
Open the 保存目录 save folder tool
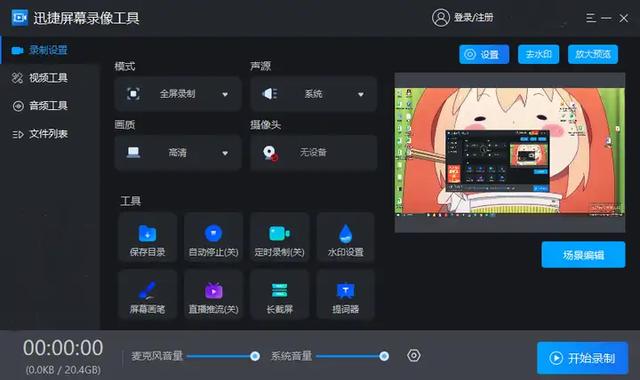point(147,237)
